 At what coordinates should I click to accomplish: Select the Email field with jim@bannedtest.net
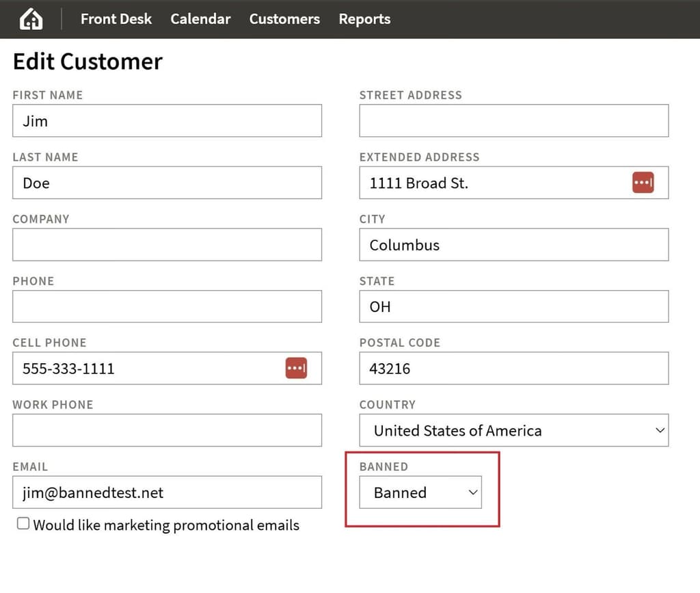coord(167,492)
